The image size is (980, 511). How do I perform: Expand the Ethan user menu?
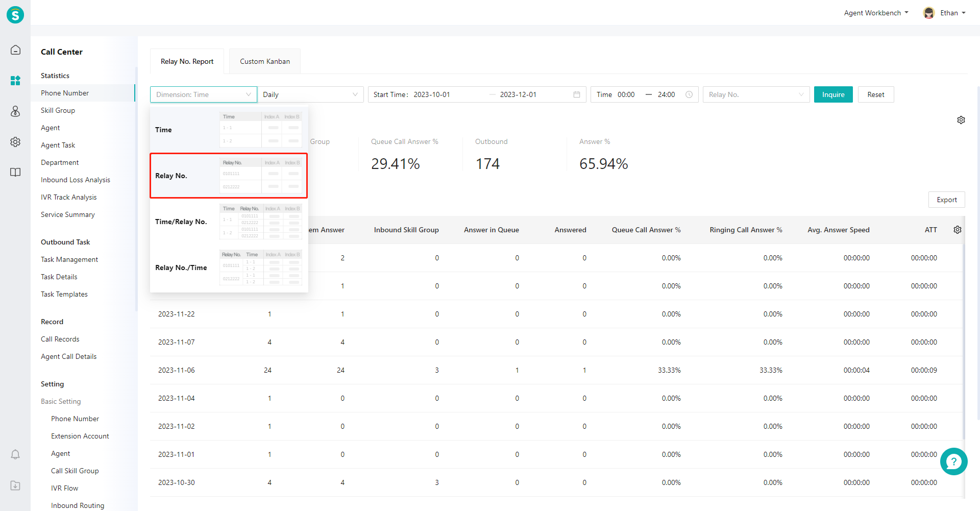point(952,13)
